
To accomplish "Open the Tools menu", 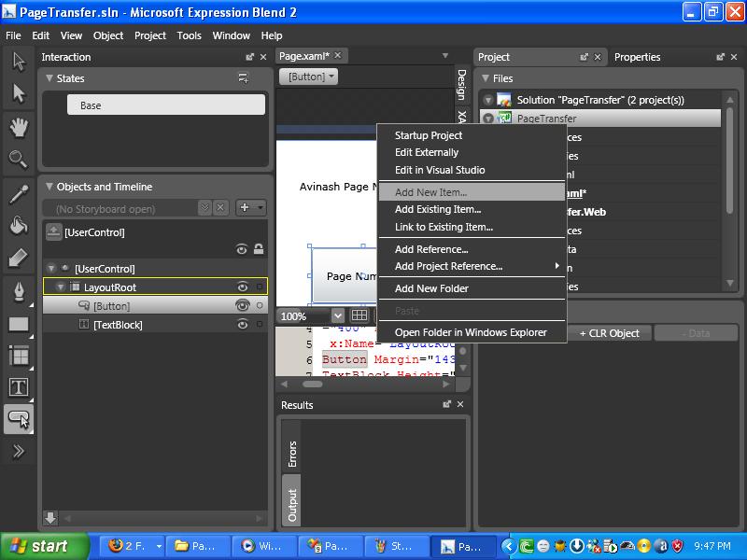I will click(x=190, y=35).
